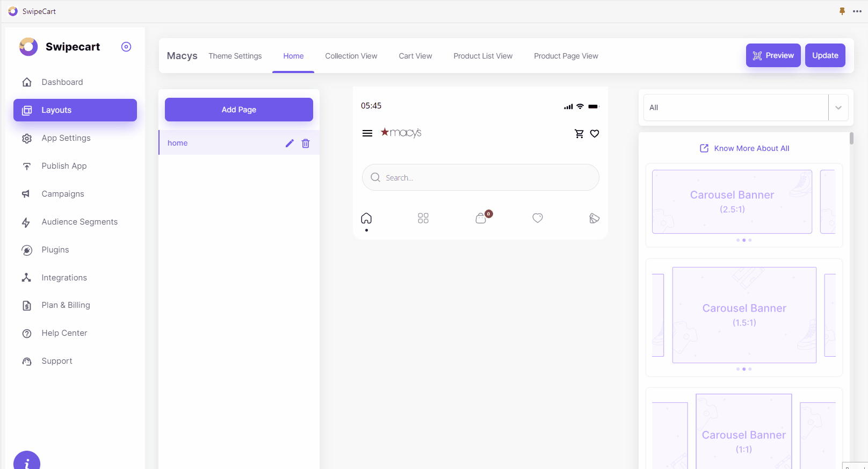Edit the home page with pencil icon
Viewport: 868px width, 469px height.
(290, 143)
